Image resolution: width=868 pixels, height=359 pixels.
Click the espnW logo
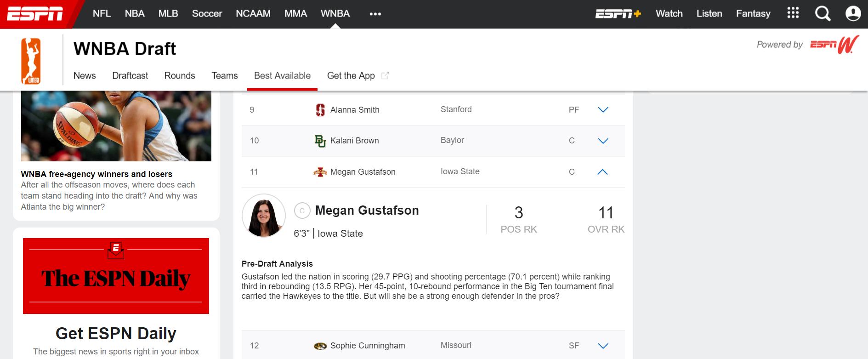coord(834,45)
